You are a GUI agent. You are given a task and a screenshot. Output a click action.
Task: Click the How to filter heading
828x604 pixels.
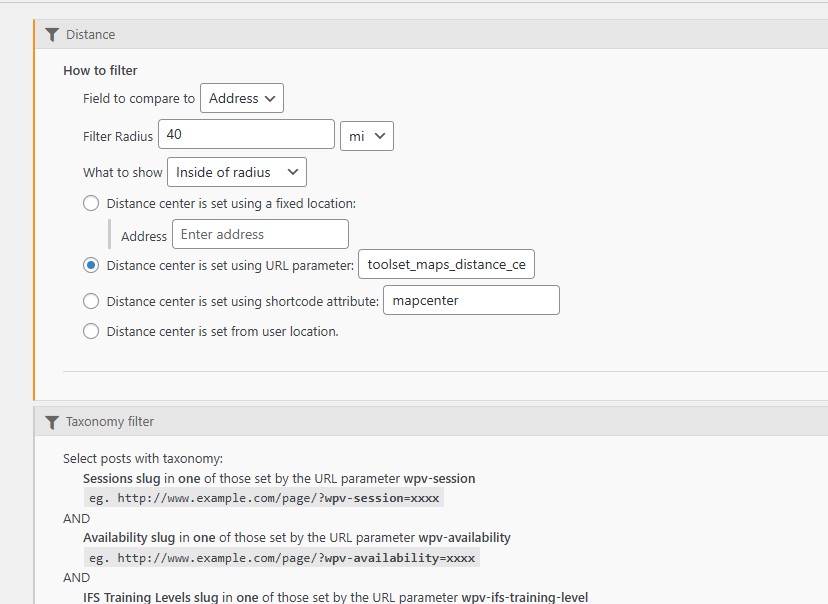(100, 71)
